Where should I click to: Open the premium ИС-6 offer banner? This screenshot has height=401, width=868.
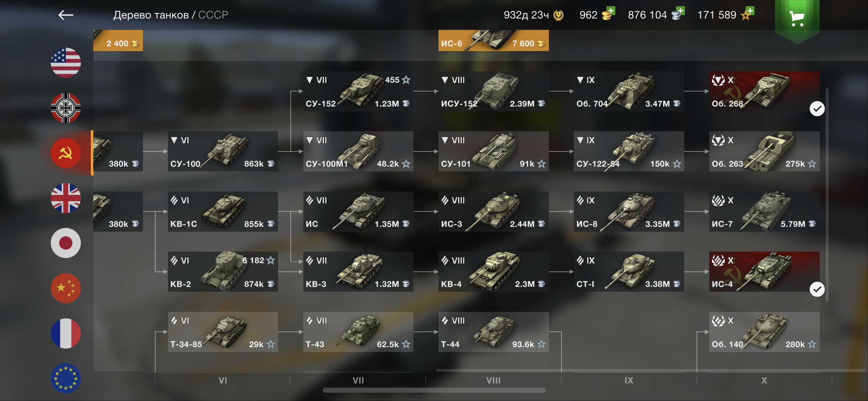click(x=493, y=40)
